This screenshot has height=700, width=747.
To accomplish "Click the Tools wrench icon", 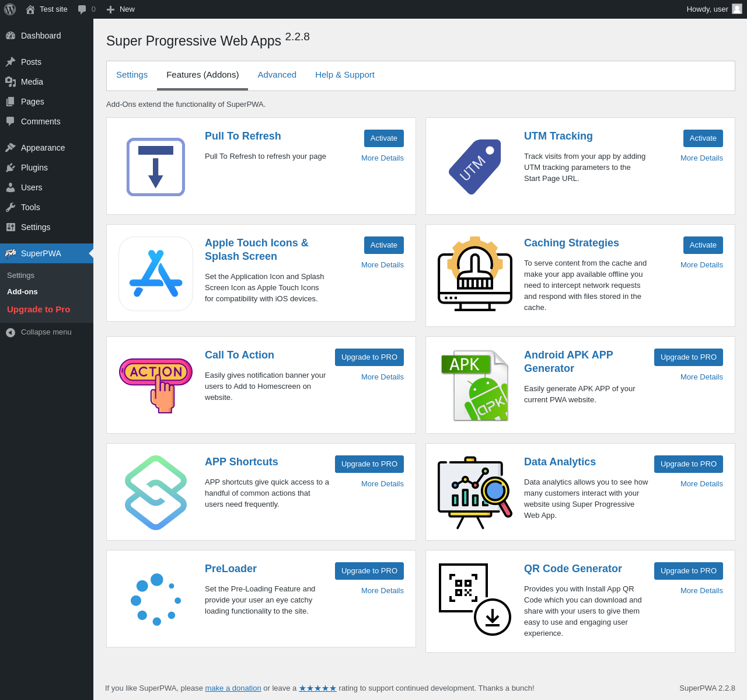I will pyautogui.click(x=11, y=207).
